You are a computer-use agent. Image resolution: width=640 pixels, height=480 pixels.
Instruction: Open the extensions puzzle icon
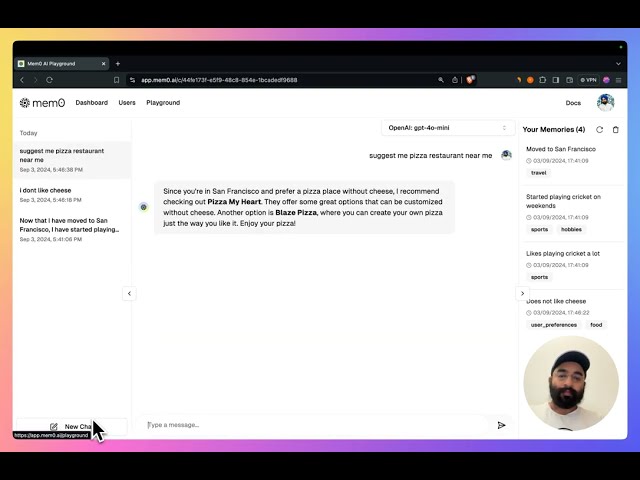(x=542, y=80)
